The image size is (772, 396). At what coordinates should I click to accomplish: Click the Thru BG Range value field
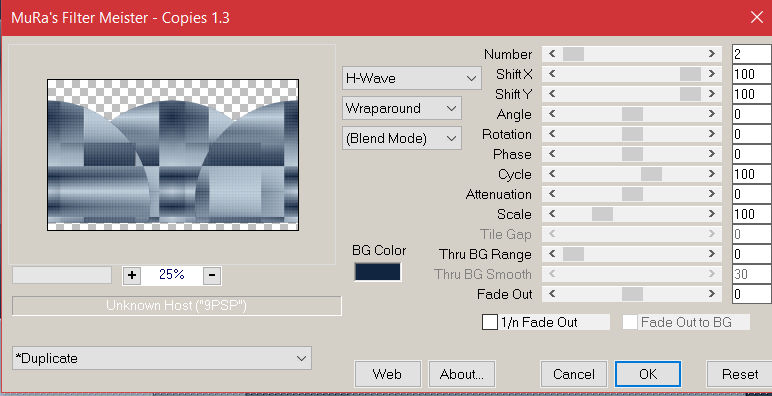tap(752, 254)
